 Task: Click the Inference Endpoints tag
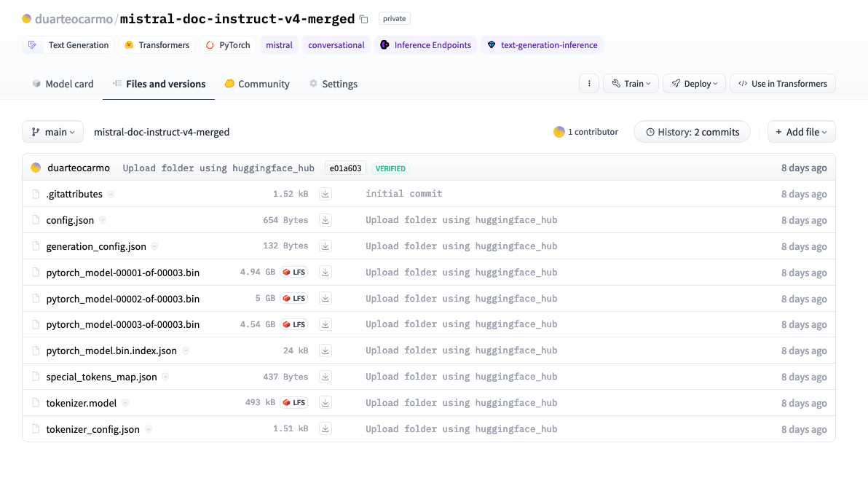[x=425, y=45]
